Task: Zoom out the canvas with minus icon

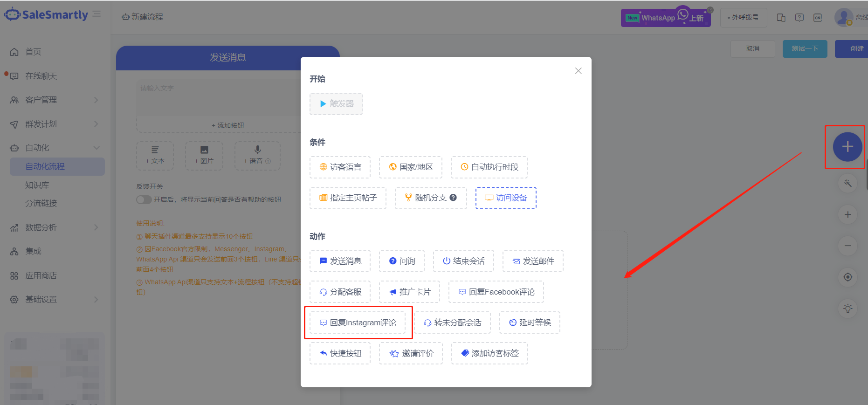Action: (847, 246)
